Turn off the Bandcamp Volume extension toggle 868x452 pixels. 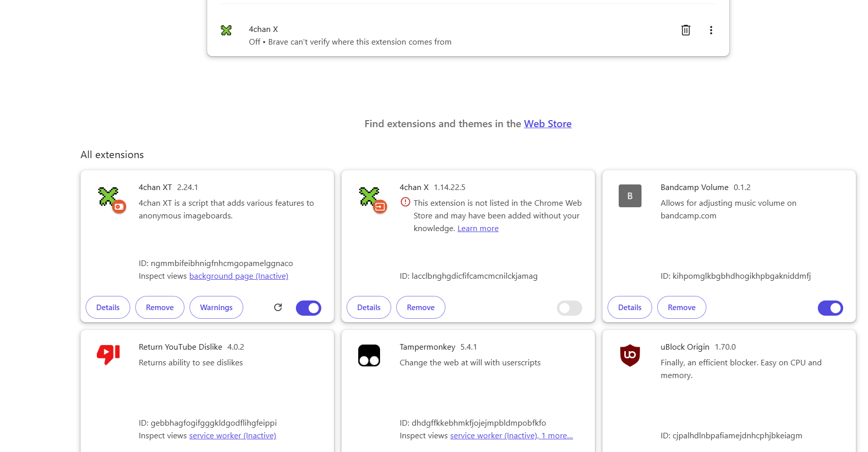pyautogui.click(x=831, y=308)
